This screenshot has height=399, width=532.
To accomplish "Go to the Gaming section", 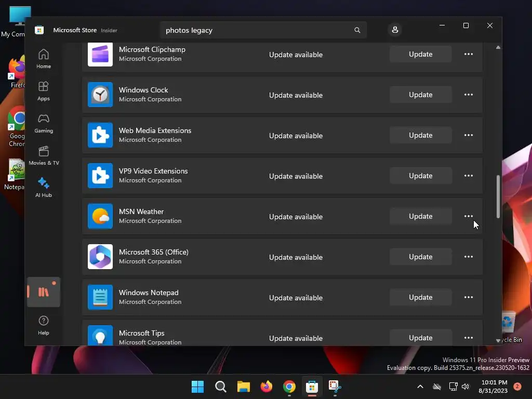I will pyautogui.click(x=44, y=124).
